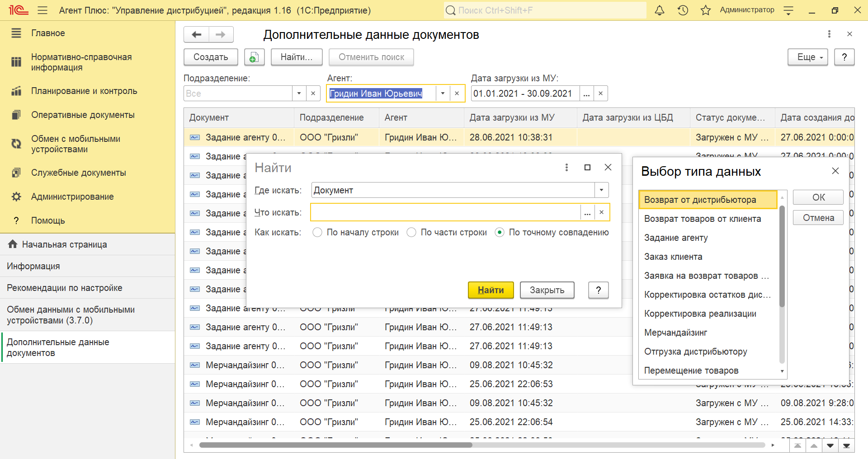Sort by Дата загрузки из ЦБД column header
The height and width of the screenshot is (459, 868).
click(x=633, y=117)
